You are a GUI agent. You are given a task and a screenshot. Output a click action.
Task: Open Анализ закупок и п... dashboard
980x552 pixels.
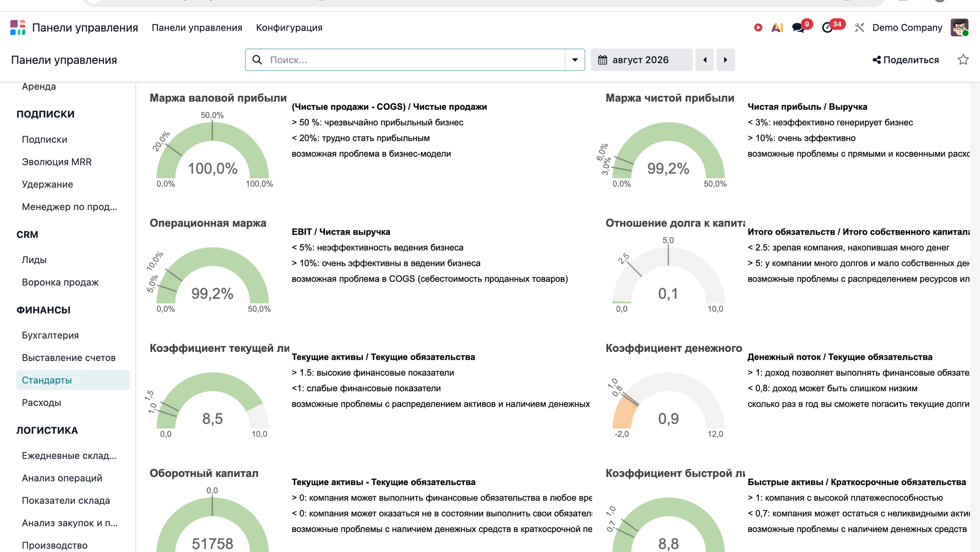70,523
